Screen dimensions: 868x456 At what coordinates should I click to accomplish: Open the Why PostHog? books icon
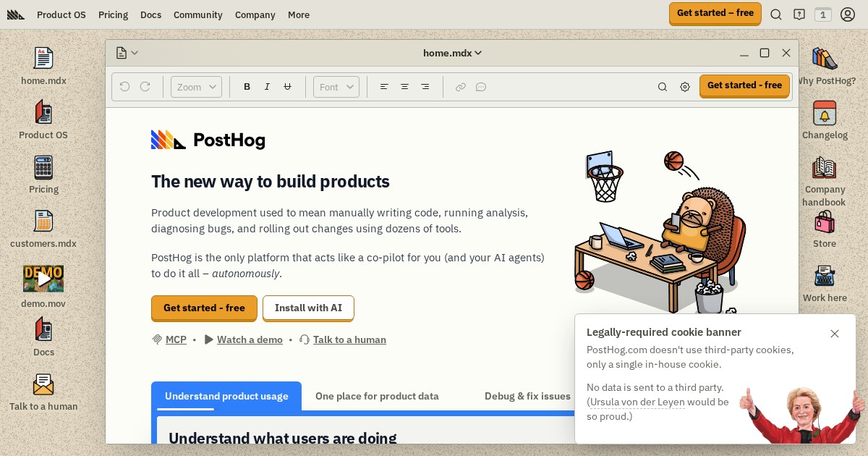(x=825, y=66)
